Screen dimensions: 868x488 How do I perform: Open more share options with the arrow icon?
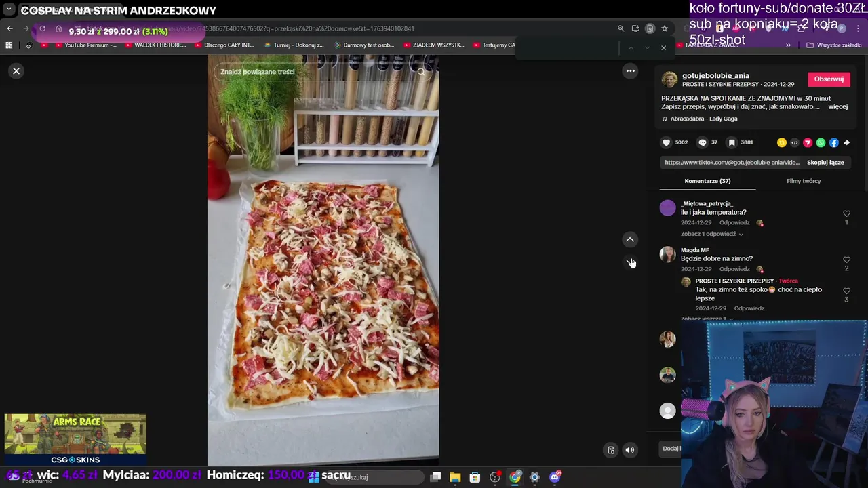click(846, 142)
